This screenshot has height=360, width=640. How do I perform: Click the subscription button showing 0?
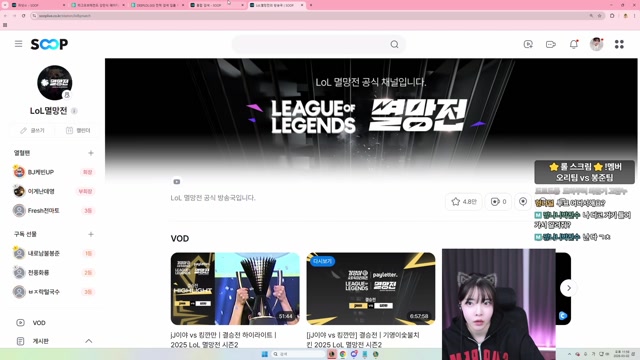tap(498, 202)
